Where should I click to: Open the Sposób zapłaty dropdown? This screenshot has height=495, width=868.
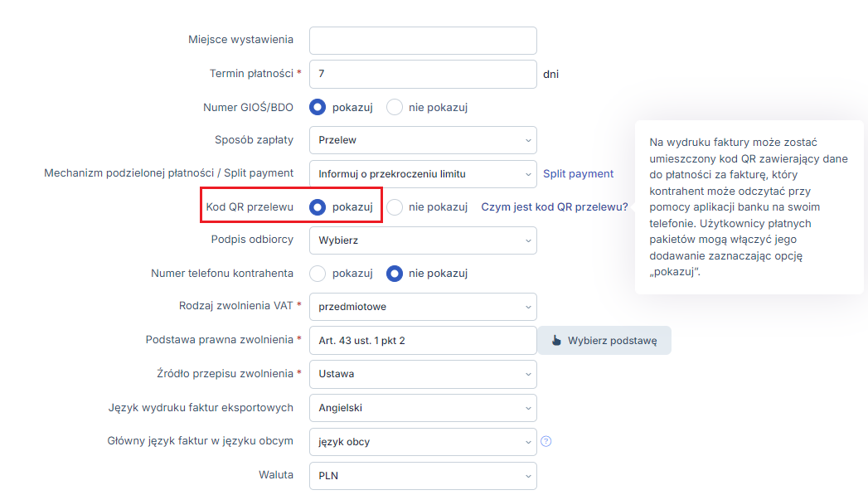tap(423, 140)
